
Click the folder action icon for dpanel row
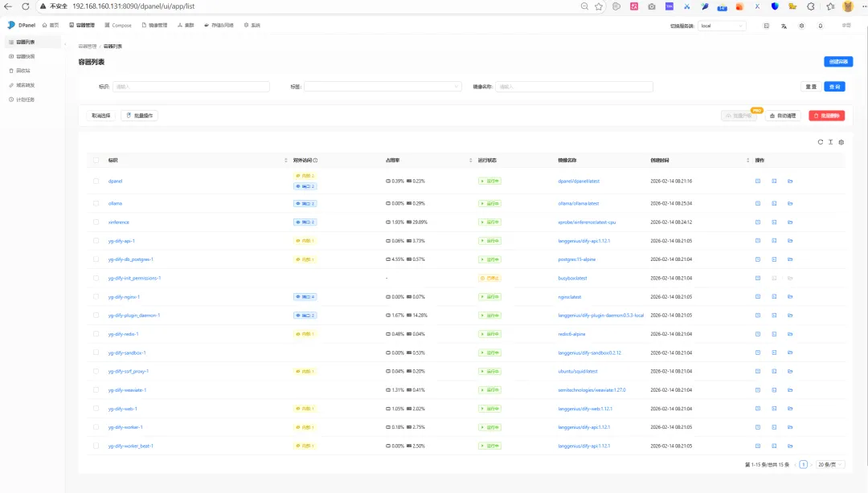click(x=790, y=181)
